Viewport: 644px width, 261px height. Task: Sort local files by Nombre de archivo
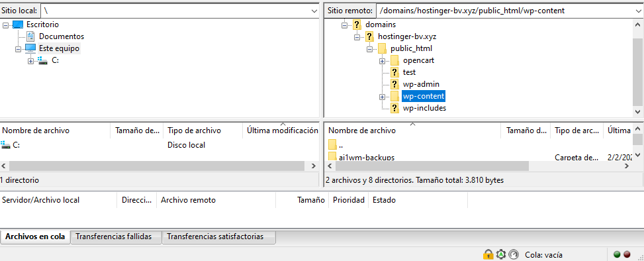coord(56,130)
